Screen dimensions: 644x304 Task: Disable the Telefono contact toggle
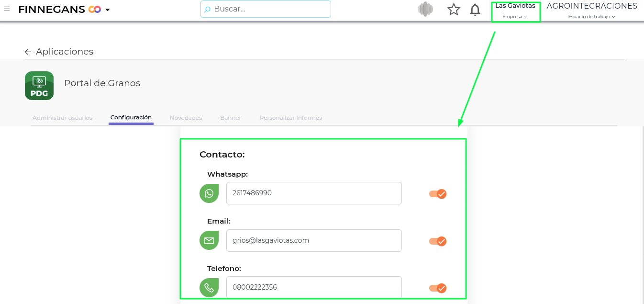coord(438,288)
